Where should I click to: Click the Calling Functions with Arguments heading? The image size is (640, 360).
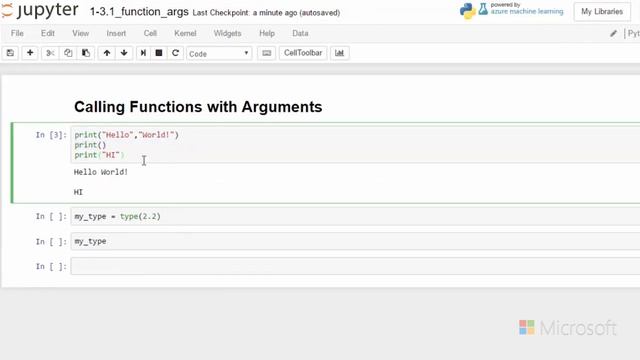[x=198, y=107]
